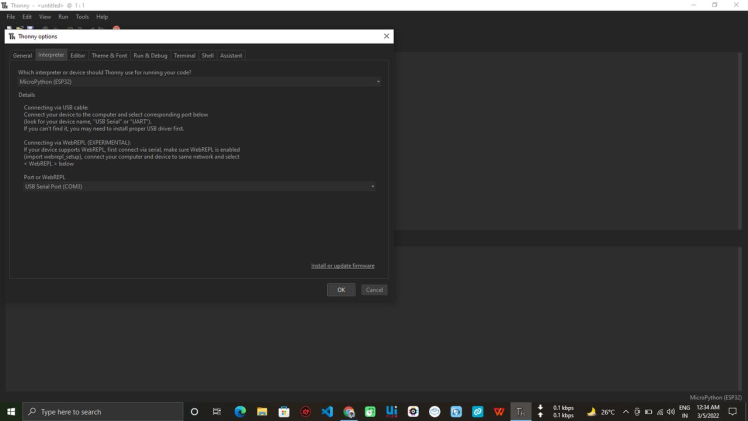The width and height of the screenshot is (748, 421).
Task: Open the File menu in Thonny
Action: (x=11, y=17)
